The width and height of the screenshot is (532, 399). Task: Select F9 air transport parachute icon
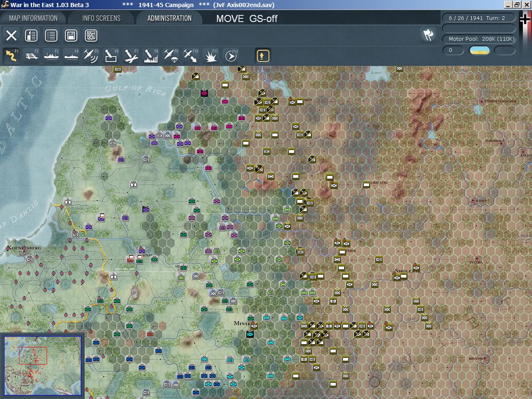[171, 55]
